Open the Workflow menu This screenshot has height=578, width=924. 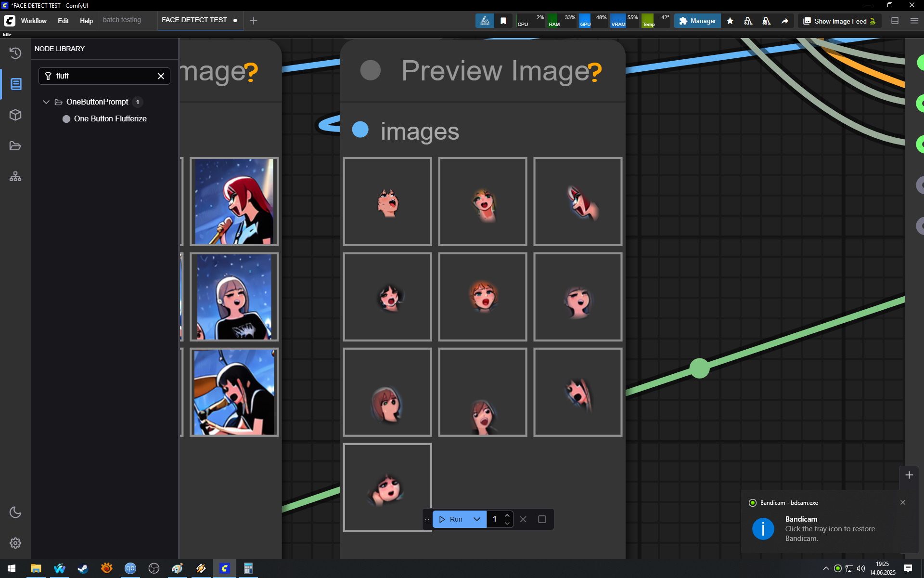34,21
